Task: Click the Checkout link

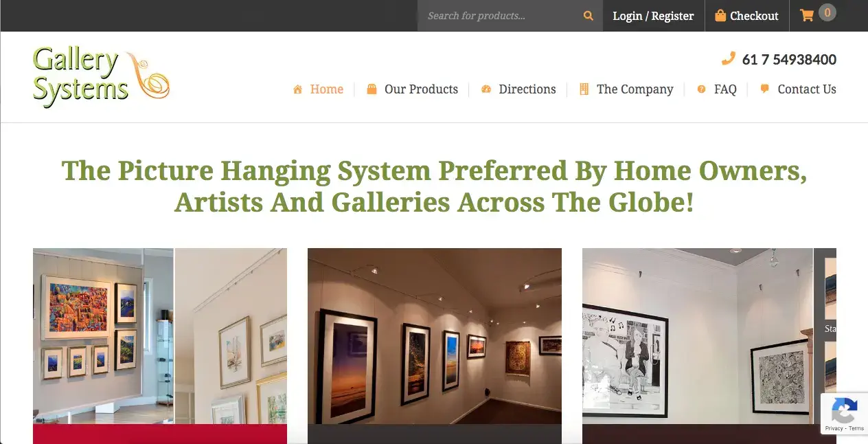Action: (x=754, y=16)
